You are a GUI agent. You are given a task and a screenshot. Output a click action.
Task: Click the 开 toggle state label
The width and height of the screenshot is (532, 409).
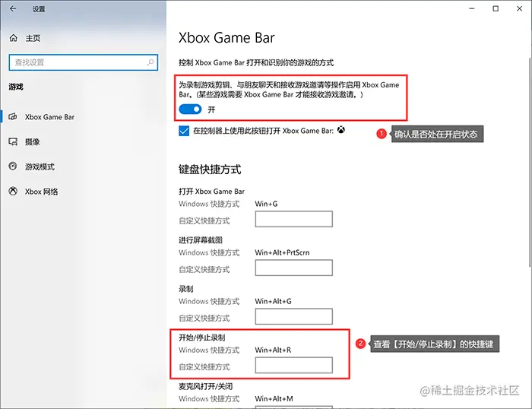(211, 109)
